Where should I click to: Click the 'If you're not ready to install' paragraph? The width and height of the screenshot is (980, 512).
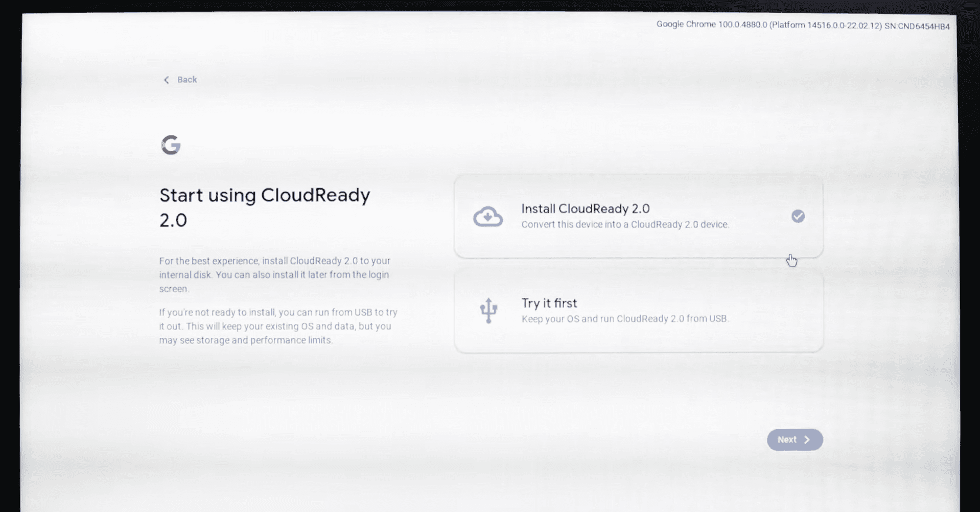(x=278, y=326)
